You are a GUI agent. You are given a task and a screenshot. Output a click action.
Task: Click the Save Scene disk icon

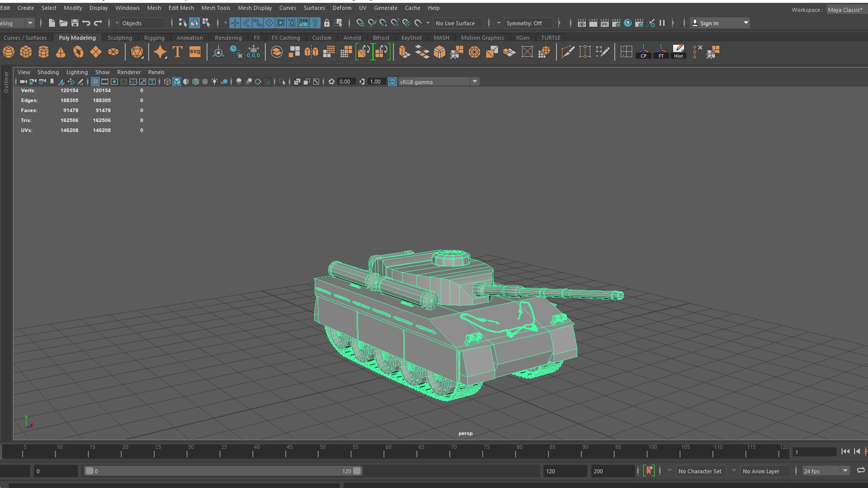(75, 23)
